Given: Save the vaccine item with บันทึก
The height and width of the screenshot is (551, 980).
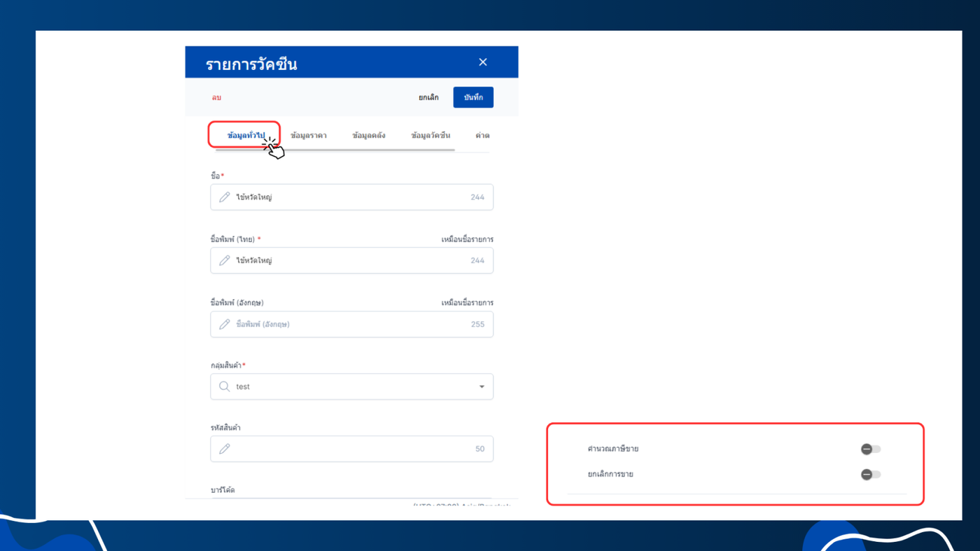Looking at the screenshot, I should click(473, 97).
